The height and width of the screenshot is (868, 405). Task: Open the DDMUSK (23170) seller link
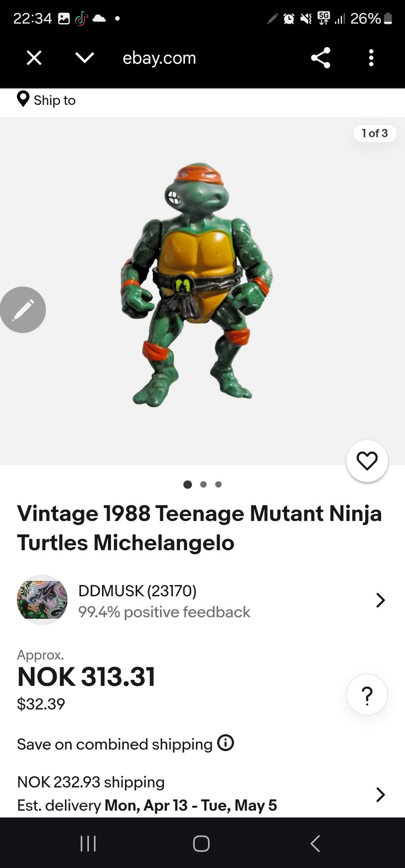pos(138,591)
